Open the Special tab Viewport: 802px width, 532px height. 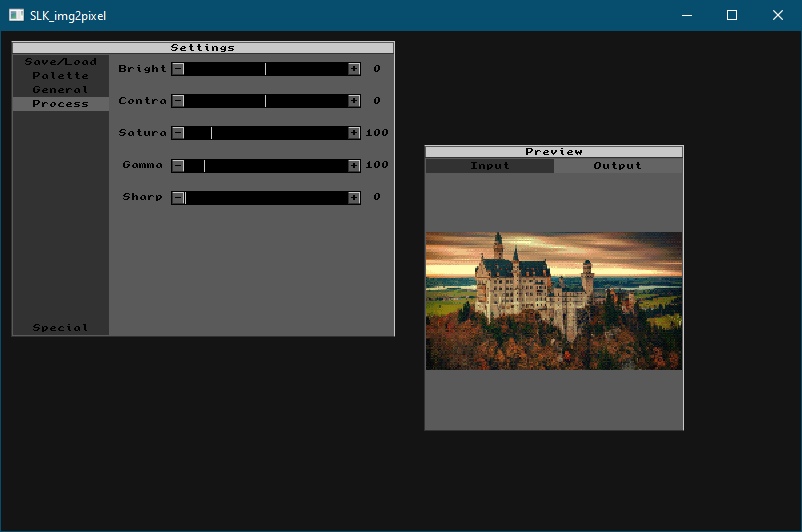[x=60, y=328]
